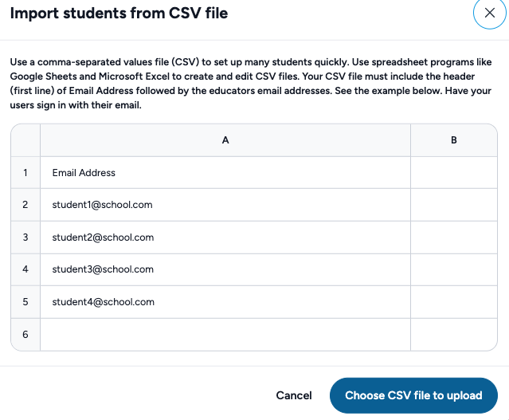The height and width of the screenshot is (420, 509).
Task: Select column A header
Action: pos(225,140)
